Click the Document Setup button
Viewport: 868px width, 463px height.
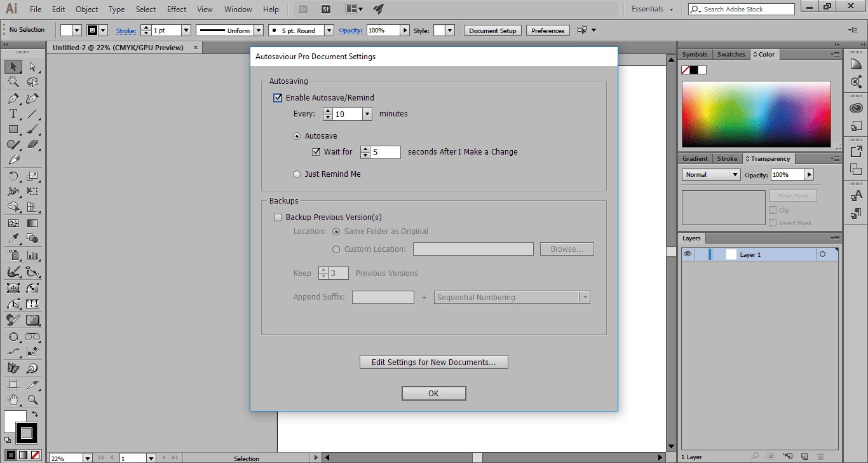coord(492,31)
